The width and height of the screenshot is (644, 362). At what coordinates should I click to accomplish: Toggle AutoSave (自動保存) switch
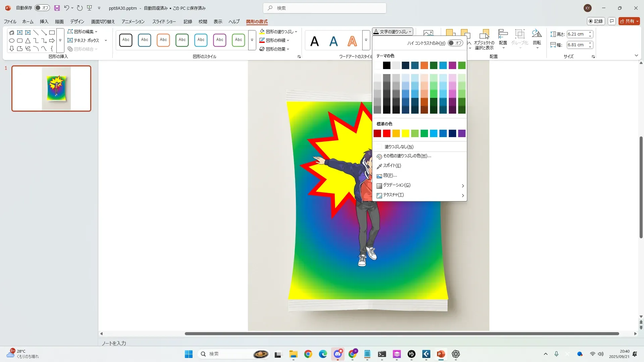click(x=42, y=8)
